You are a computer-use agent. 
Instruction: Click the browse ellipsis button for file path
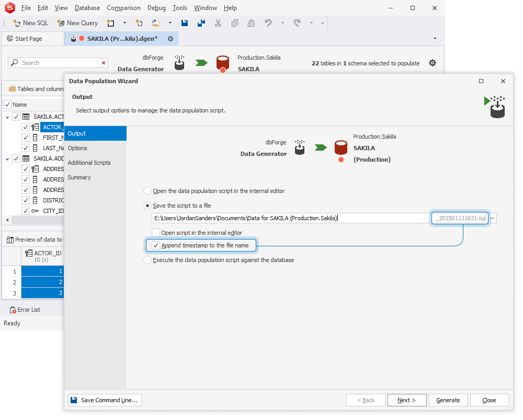[492, 218]
